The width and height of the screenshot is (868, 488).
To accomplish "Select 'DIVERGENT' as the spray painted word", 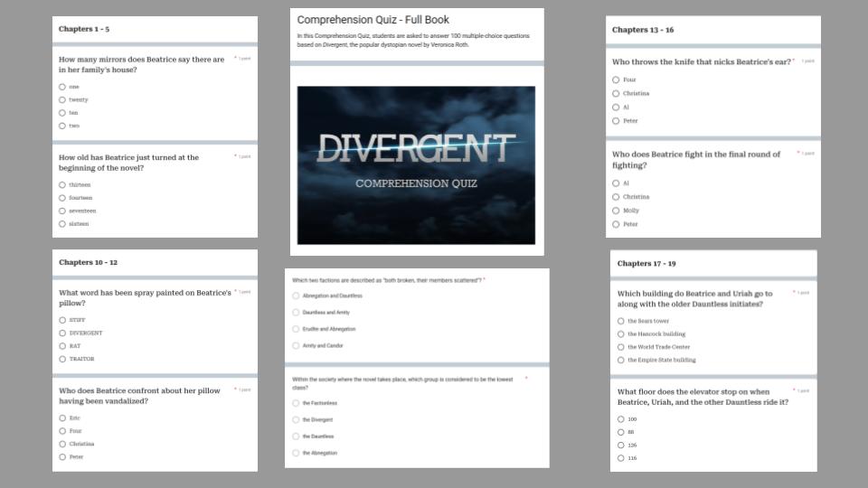I will pyautogui.click(x=62, y=333).
